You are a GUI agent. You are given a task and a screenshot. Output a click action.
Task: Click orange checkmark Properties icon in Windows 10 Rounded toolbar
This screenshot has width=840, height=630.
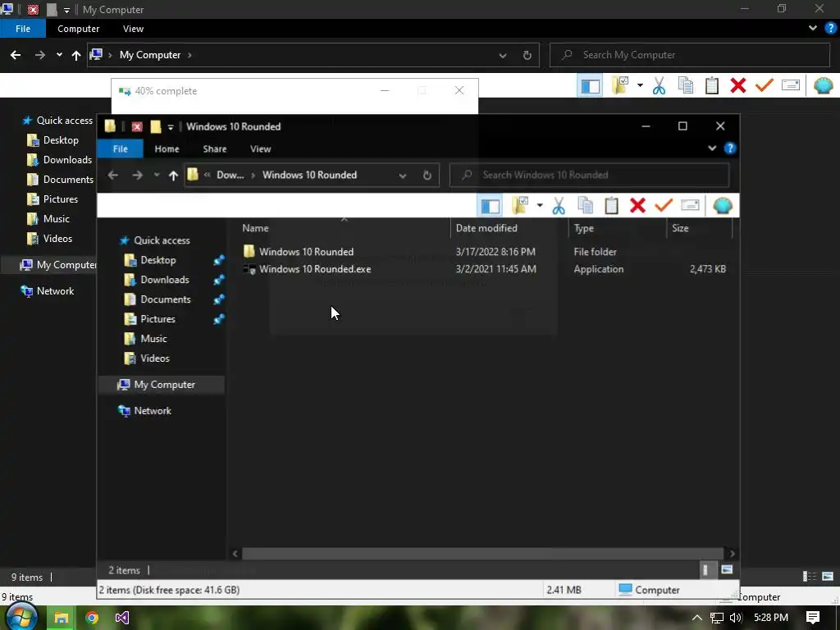[x=664, y=205]
